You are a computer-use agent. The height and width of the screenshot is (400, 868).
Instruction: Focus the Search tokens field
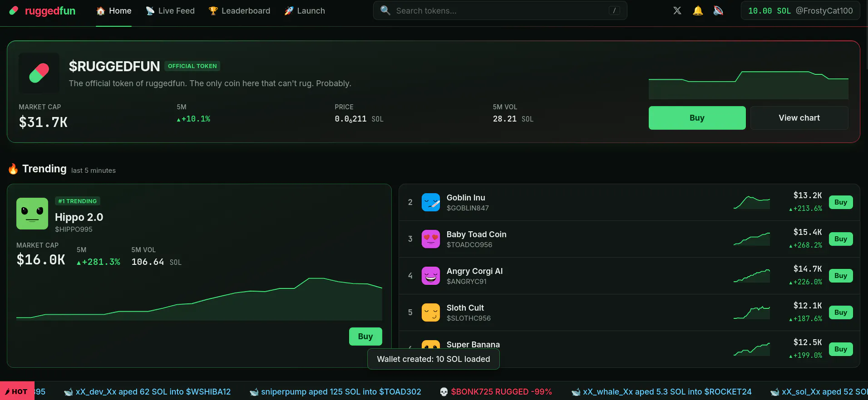[500, 10]
